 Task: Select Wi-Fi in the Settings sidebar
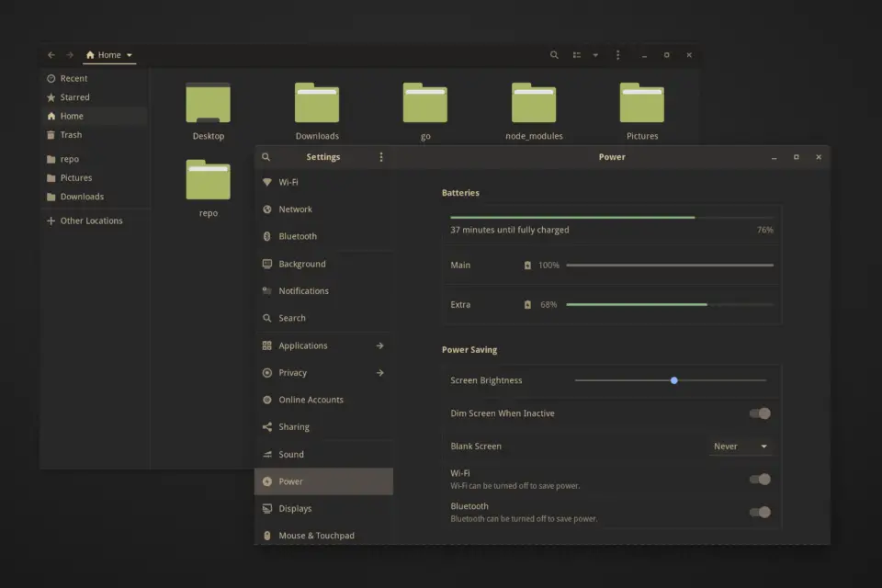point(290,182)
